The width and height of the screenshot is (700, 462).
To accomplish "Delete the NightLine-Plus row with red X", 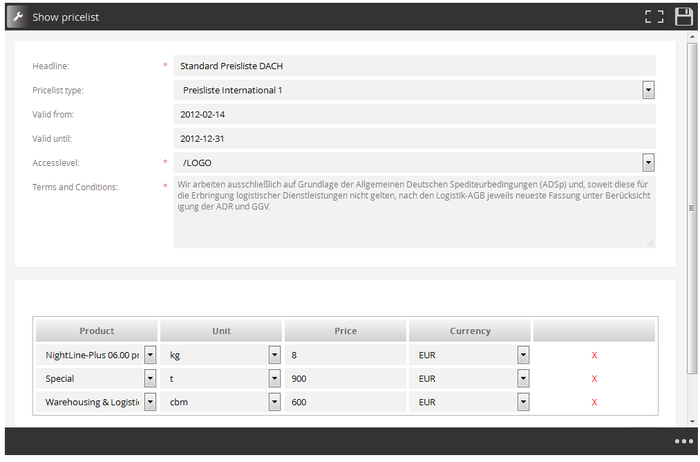I will [x=594, y=355].
